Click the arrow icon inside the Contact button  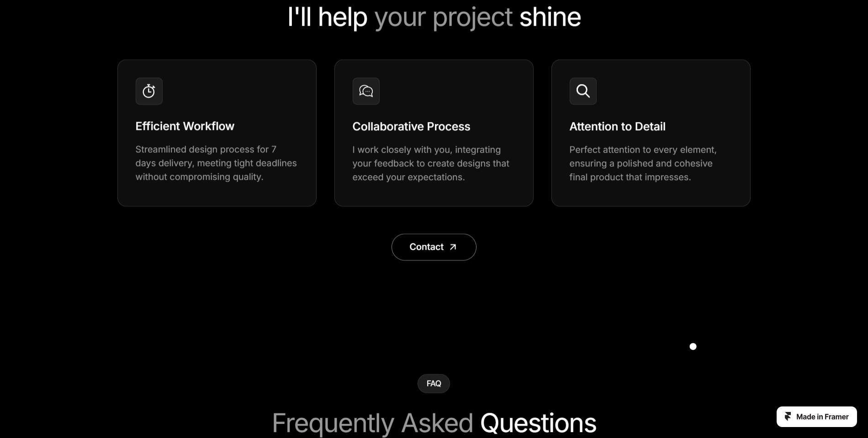453,247
